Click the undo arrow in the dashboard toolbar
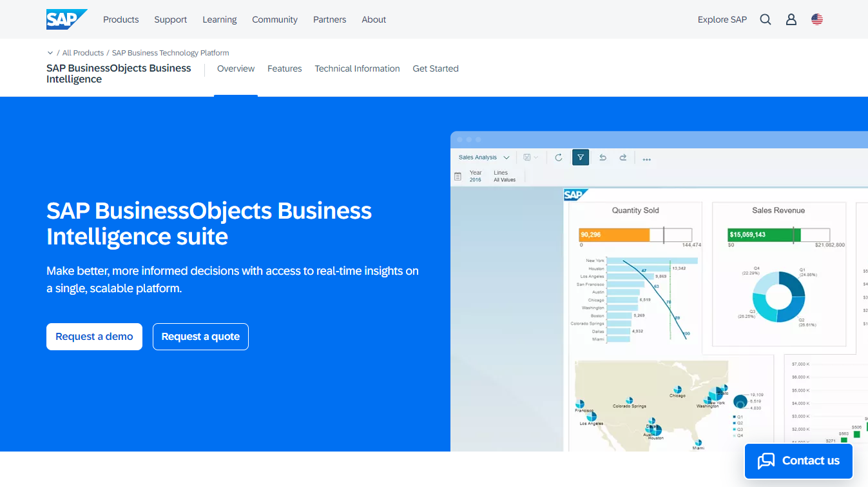This screenshot has height=487, width=868. (x=603, y=157)
